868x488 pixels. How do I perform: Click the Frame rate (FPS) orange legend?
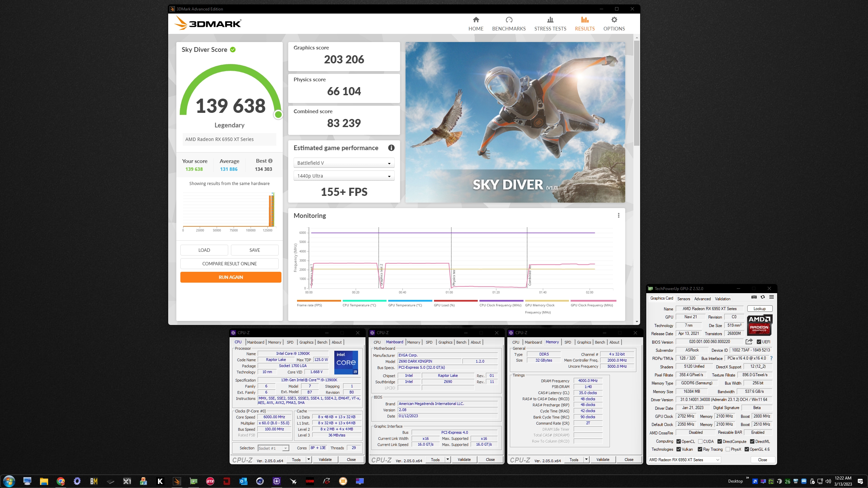click(x=319, y=303)
